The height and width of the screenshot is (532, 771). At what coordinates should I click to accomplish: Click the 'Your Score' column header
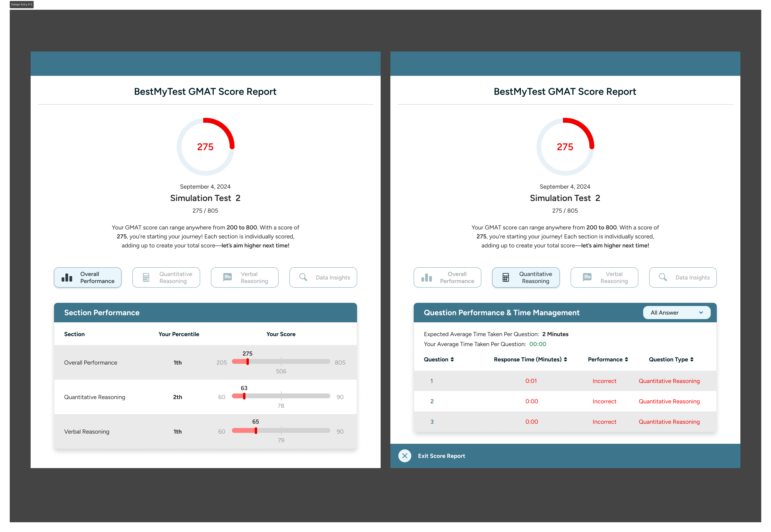tap(281, 334)
